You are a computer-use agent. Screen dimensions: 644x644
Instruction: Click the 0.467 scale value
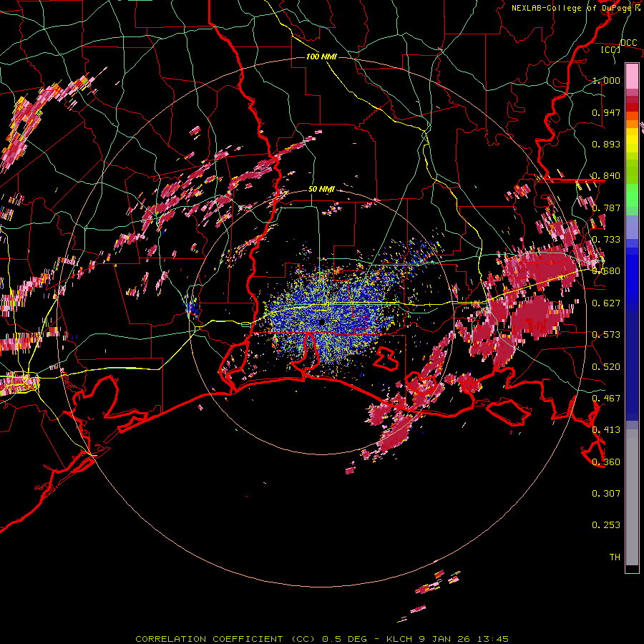(x=606, y=399)
